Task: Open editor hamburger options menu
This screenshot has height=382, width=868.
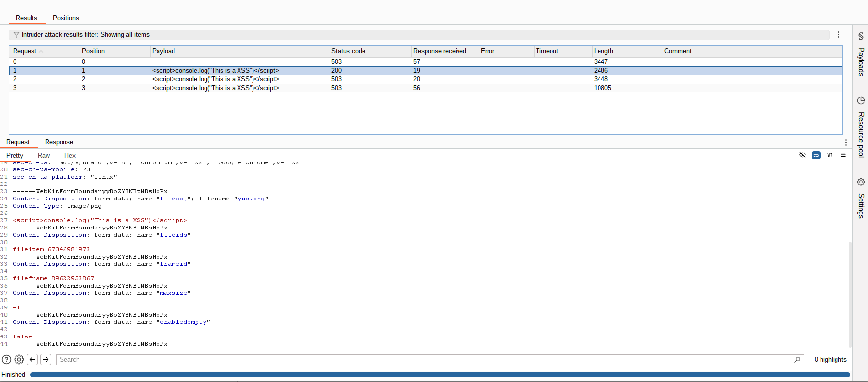Action: coord(843,155)
